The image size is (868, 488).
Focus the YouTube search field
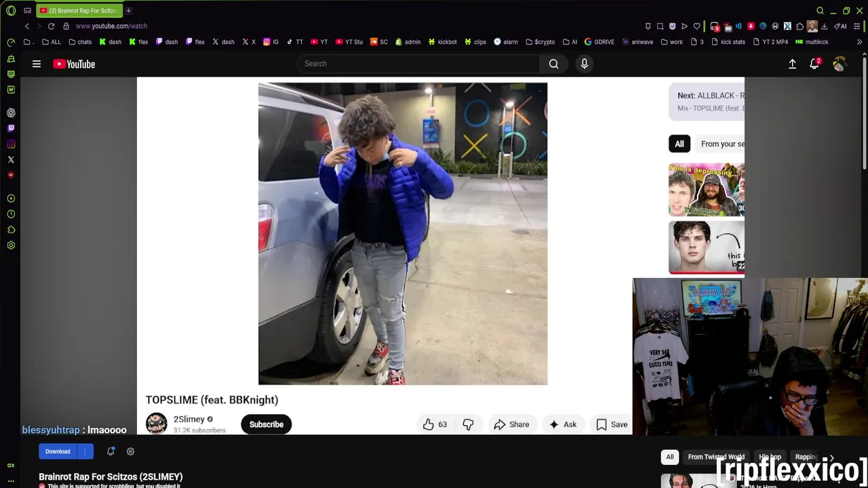click(418, 64)
